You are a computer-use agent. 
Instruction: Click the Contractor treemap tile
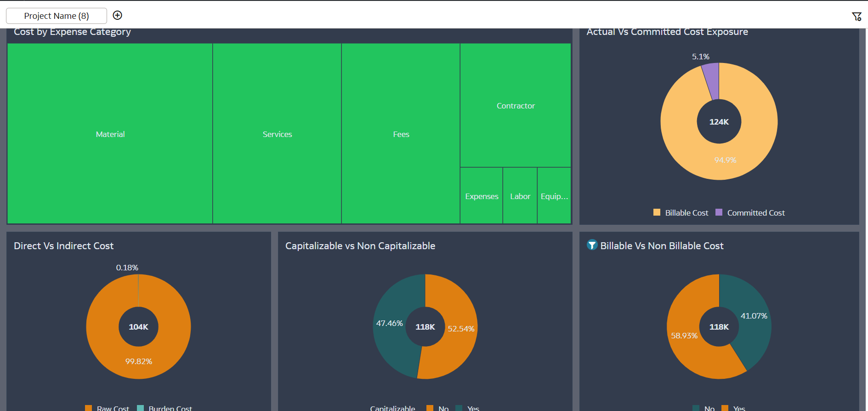pos(516,105)
